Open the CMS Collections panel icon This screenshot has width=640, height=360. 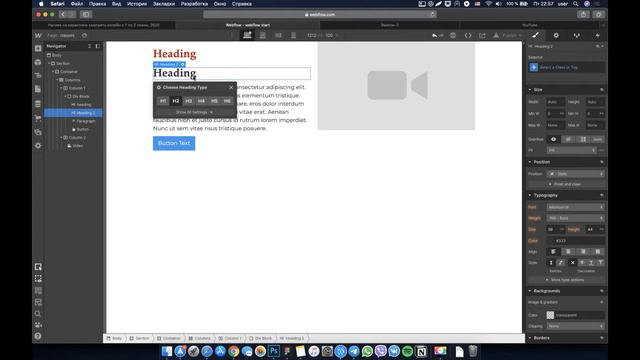38,104
